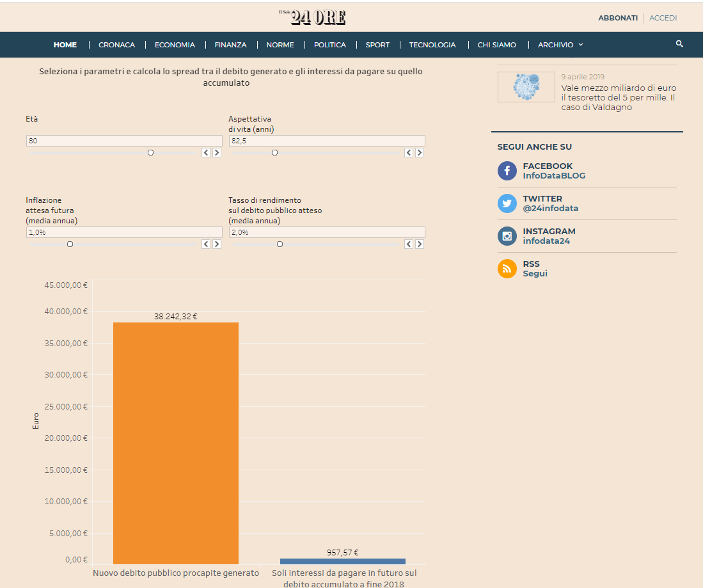Open the Twitter bird icon
This screenshot has width=703, height=588.
pyautogui.click(x=507, y=203)
